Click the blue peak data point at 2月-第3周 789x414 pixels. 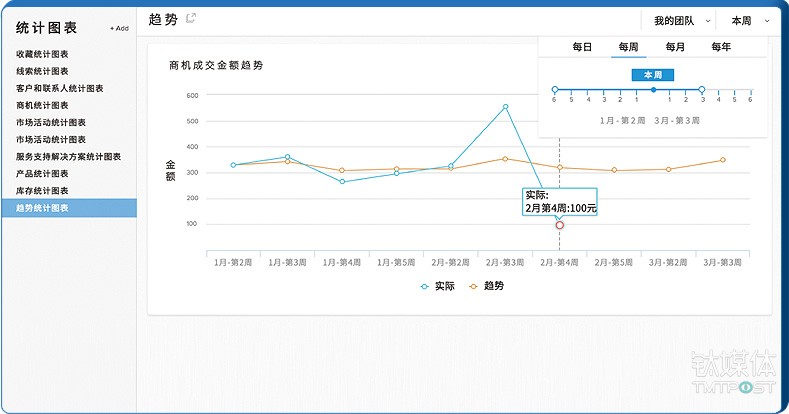point(505,106)
